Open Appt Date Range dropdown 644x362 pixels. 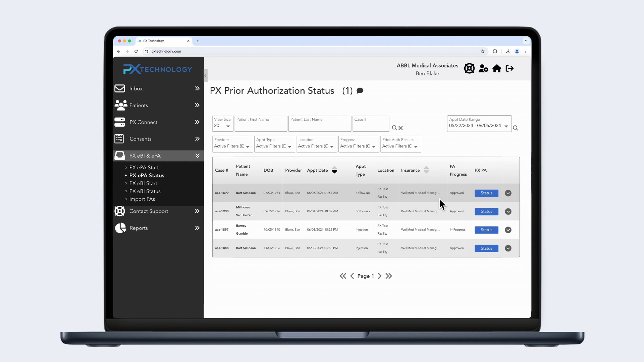pyautogui.click(x=479, y=123)
